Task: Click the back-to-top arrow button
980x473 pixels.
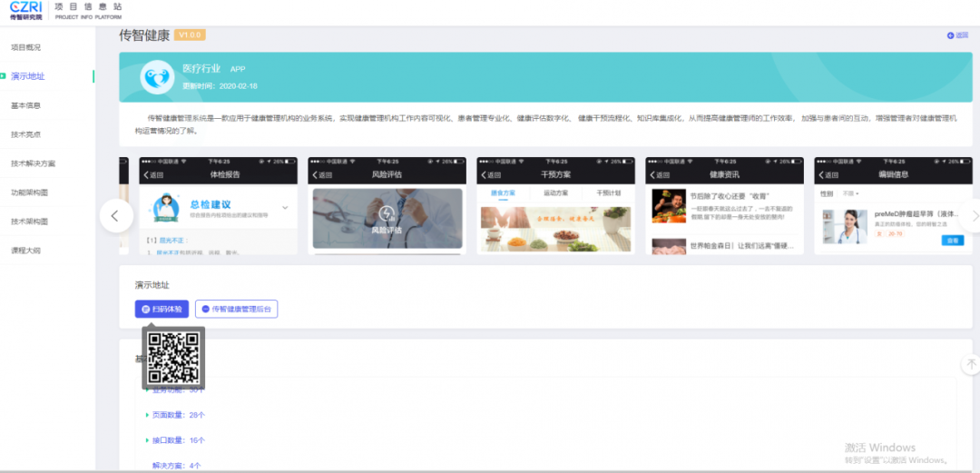Action: point(971,364)
